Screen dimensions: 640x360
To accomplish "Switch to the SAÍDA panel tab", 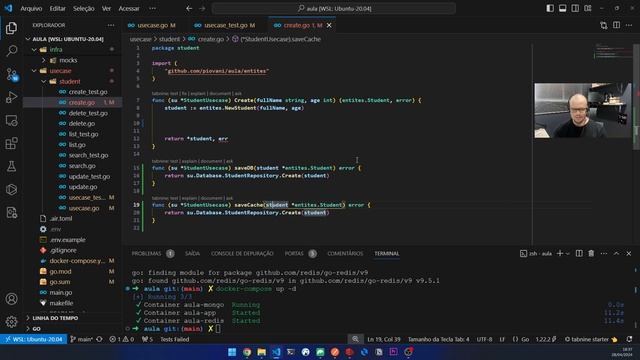I will click(x=192, y=253).
